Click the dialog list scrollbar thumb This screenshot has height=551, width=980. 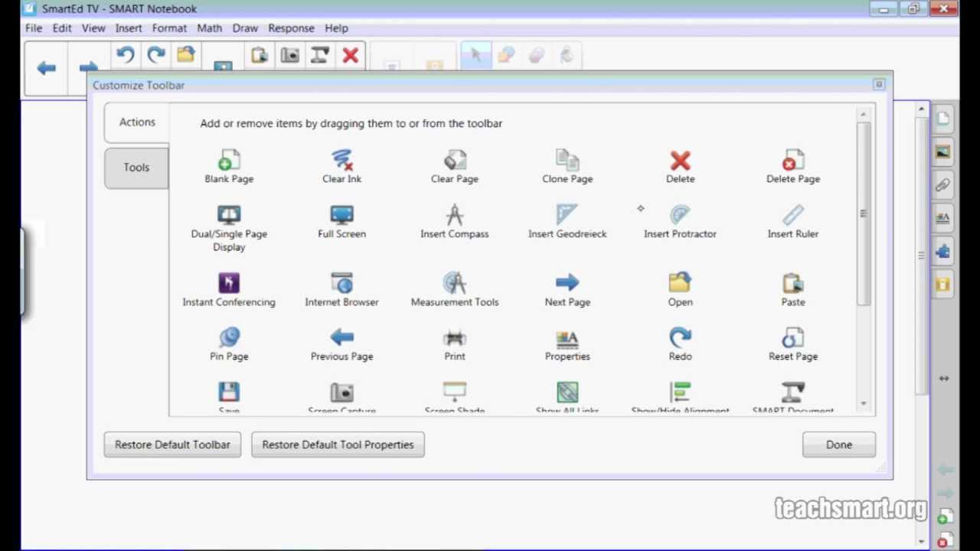click(864, 214)
